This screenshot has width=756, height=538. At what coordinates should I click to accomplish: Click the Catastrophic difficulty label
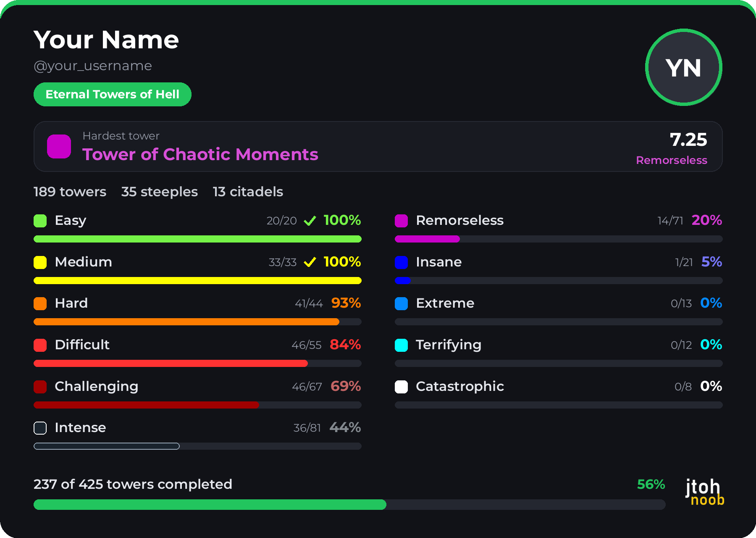coord(460,387)
